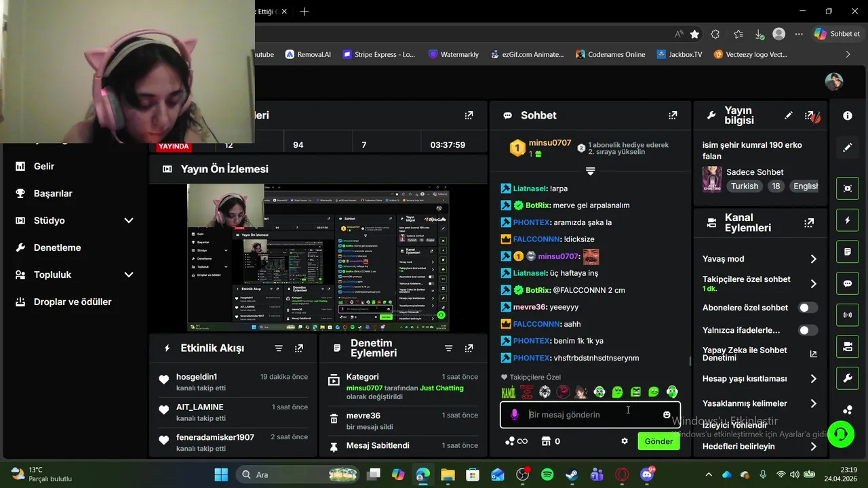868x488 pixels.
Task: Open the emoji picker in chat input
Action: pos(667,415)
